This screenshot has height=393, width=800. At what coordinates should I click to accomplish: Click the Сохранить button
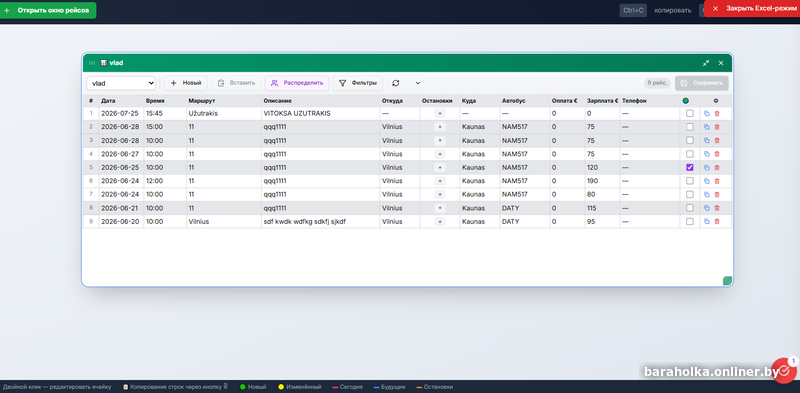(702, 83)
